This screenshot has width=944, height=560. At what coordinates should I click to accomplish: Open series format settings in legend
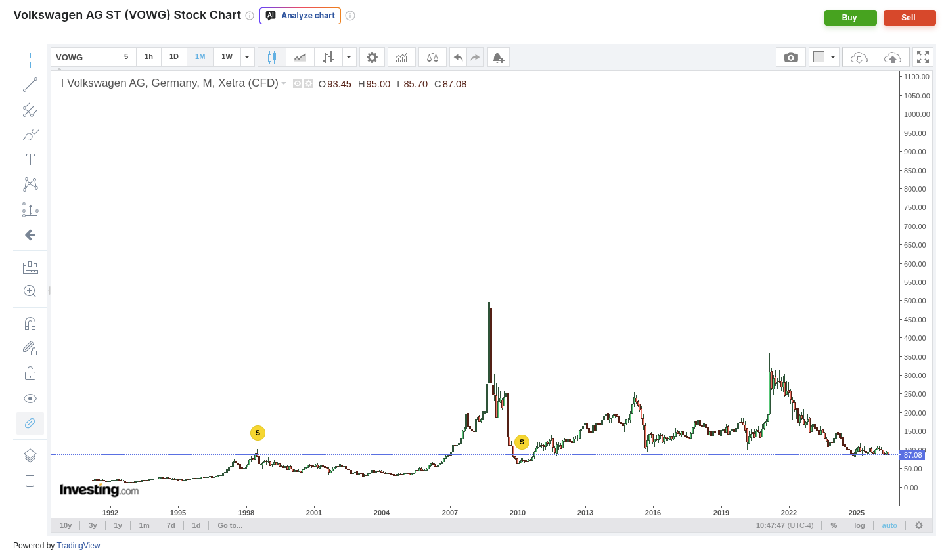point(308,83)
